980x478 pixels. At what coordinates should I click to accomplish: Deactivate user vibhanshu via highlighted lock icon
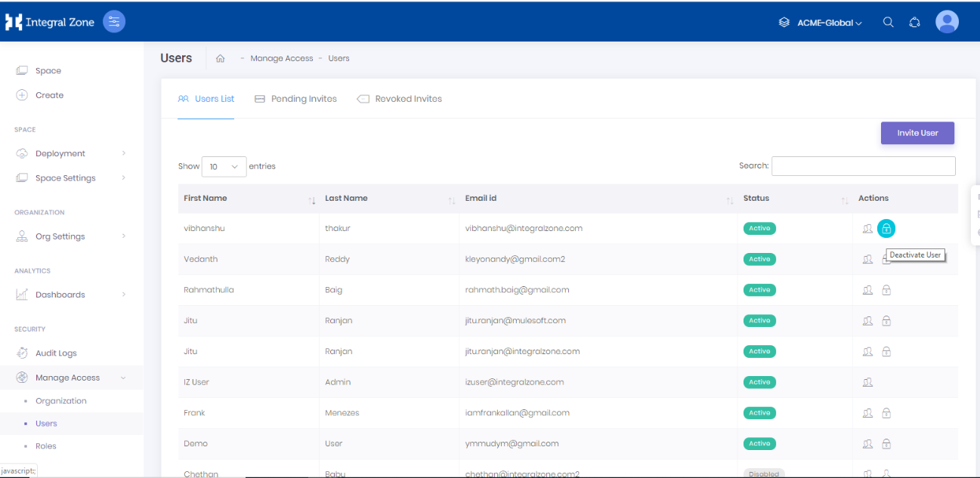[887, 228]
